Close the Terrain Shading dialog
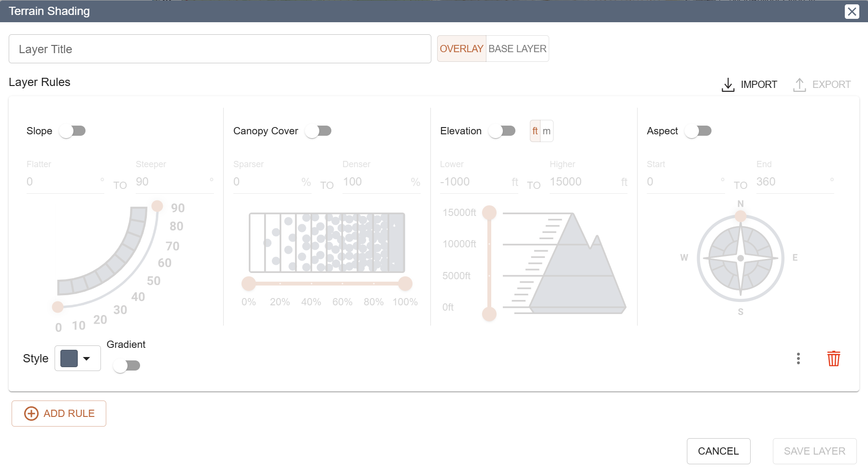The width and height of the screenshot is (868, 472). [852, 12]
